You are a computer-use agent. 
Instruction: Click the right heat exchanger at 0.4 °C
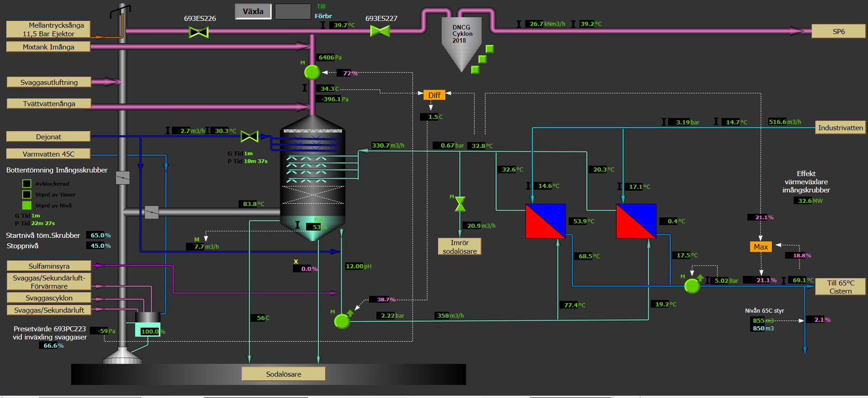[636, 221]
